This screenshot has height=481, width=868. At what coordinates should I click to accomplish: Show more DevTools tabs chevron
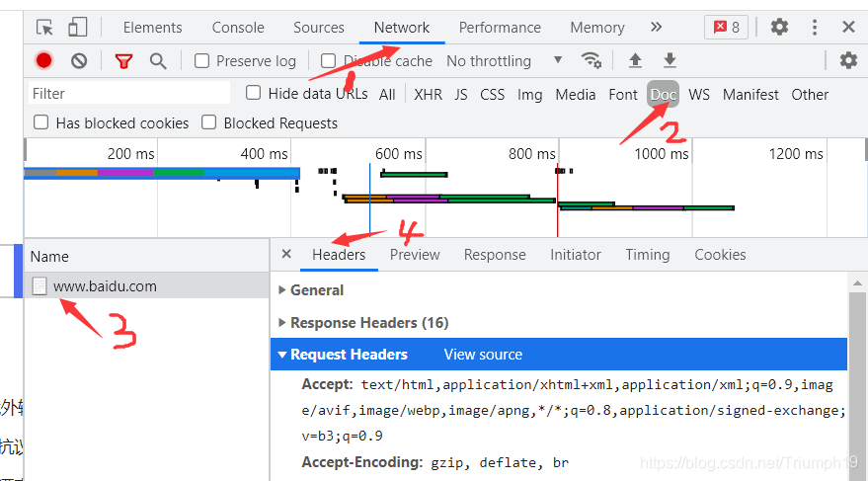(x=656, y=27)
